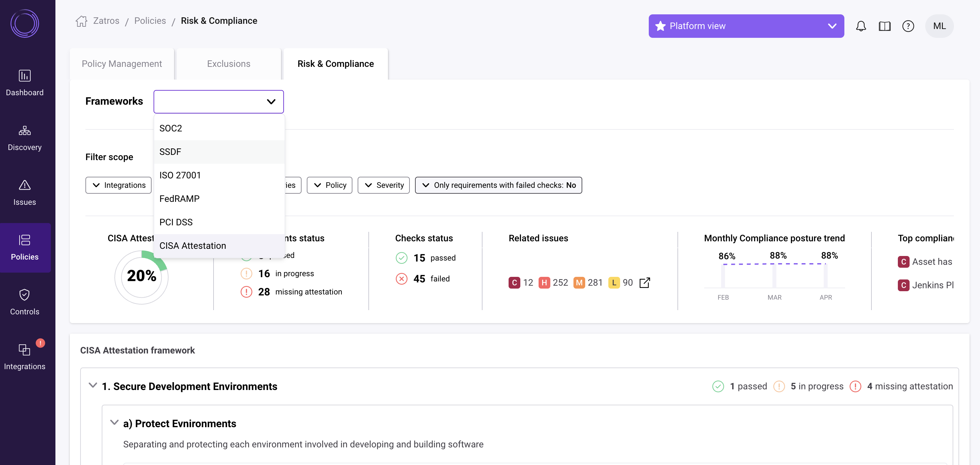Open the Dashboard panel
This screenshot has width=980, height=465.
pos(24,83)
